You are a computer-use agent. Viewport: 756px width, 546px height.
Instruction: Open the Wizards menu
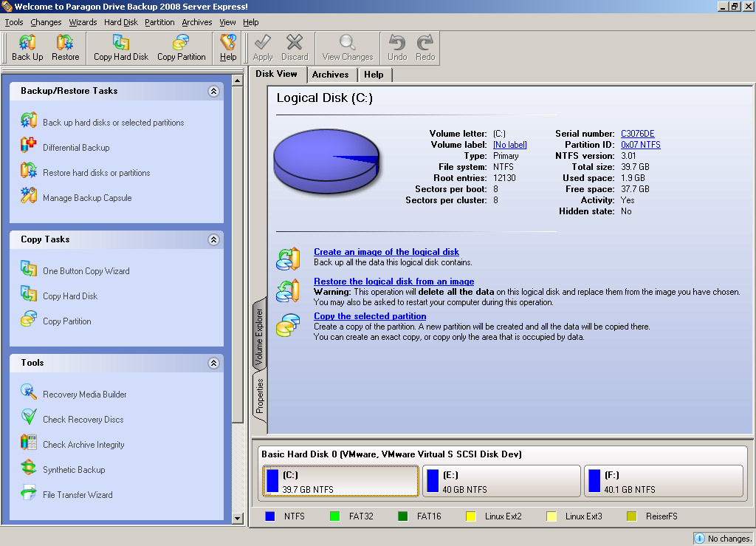pos(83,22)
